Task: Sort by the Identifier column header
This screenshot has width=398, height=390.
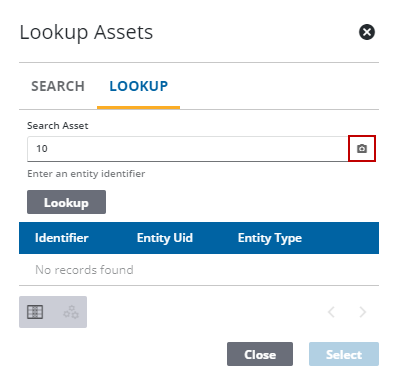Action: [x=62, y=238]
